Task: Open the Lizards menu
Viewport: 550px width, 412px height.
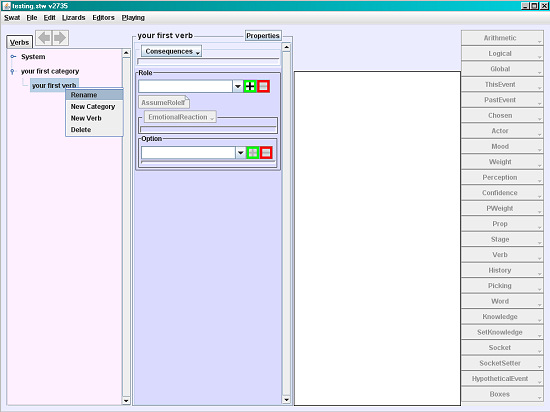Action: [74, 18]
